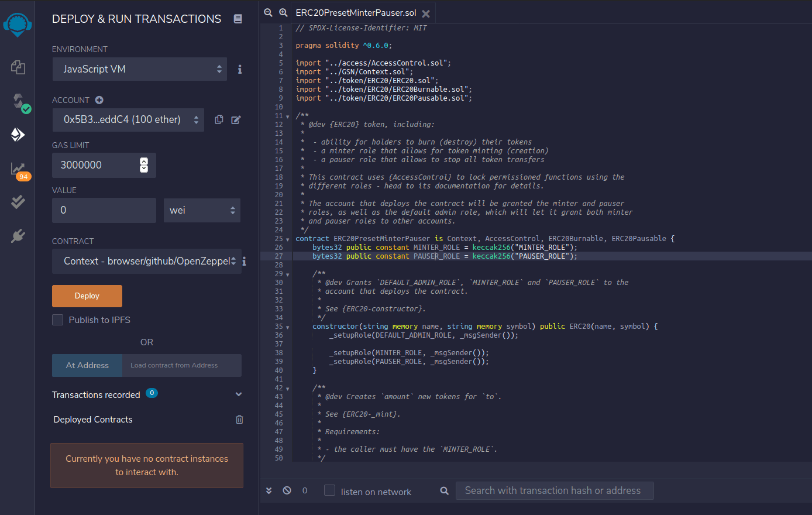Zoom in the editor font size
Screen dimensions: 812x515
(x=283, y=12)
